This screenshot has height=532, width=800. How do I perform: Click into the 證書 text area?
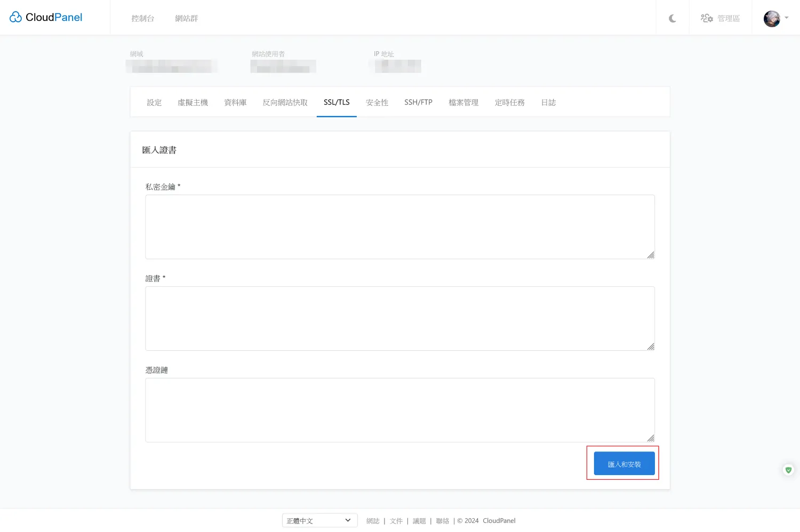pyautogui.click(x=399, y=318)
